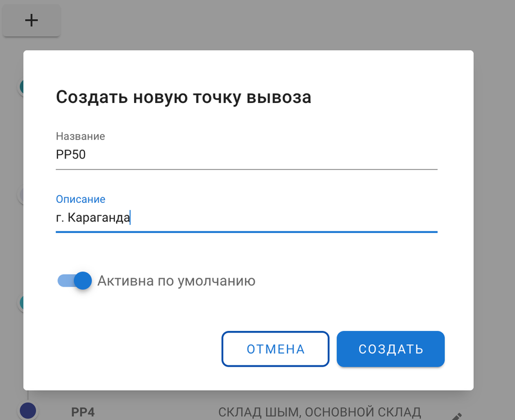Place the cursor in 'г. Караганда' text
This screenshot has width=515, height=420.
click(x=93, y=218)
